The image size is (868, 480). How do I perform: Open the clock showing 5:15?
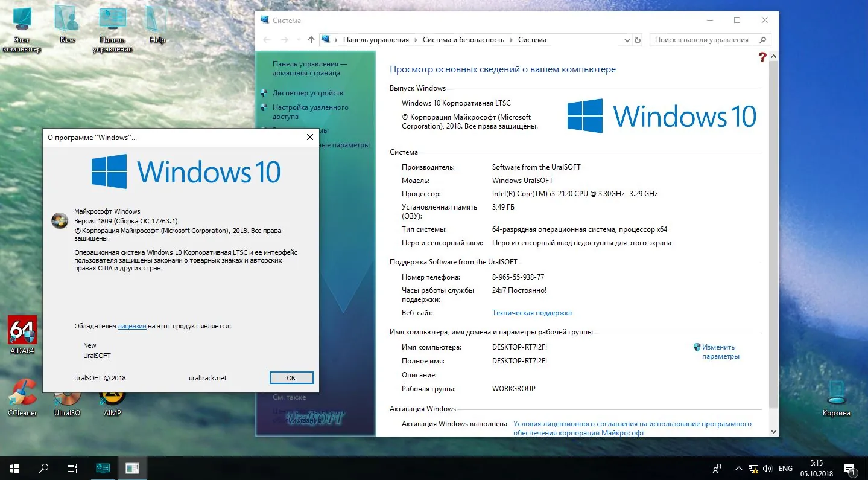(x=816, y=468)
